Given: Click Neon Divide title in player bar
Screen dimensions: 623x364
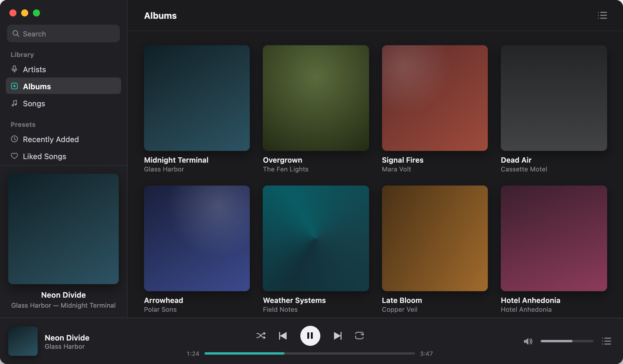Looking at the screenshot, I should click(x=67, y=338).
